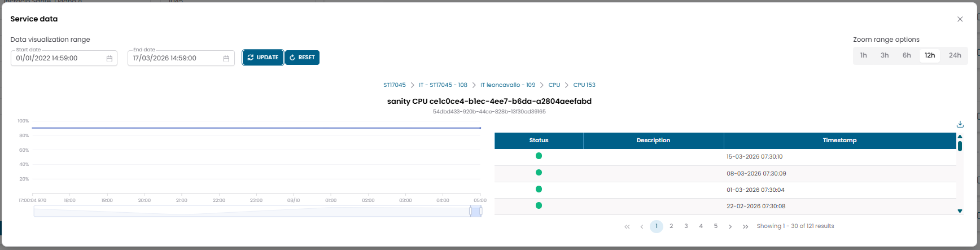Click the green status dot for 08-03-2026 row
Screen dimensions: 980x250
(x=539, y=173)
